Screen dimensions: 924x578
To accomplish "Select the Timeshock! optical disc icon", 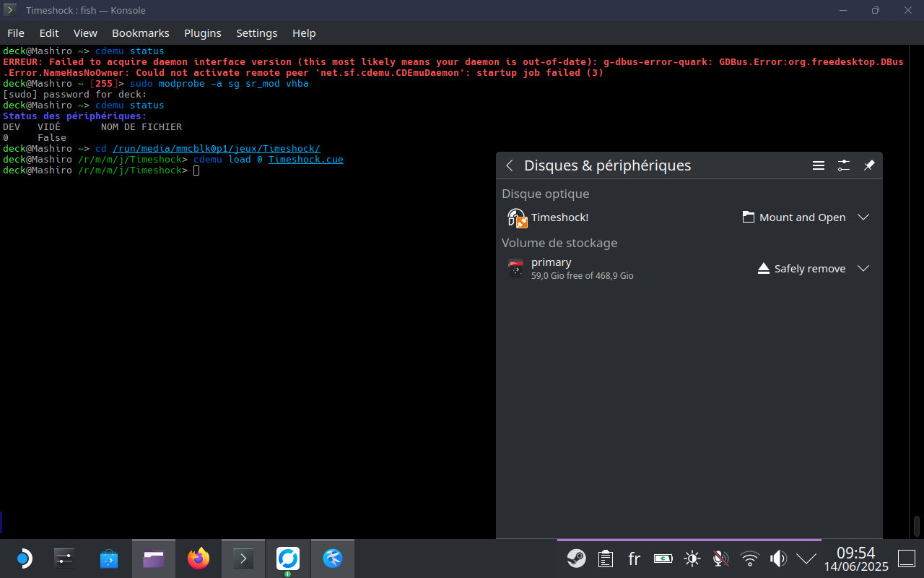I will click(517, 217).
